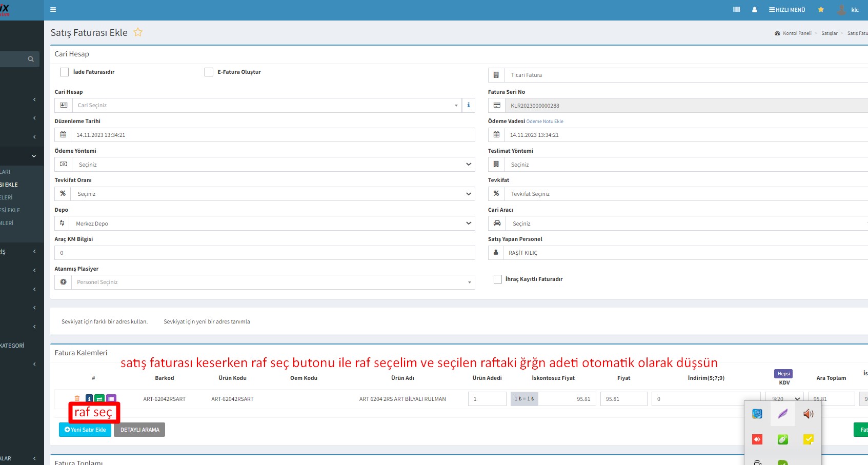Screen dimensions: 868x465
Task: Click the Araç KM Bilgisi input field
Action: coord(265,253)
